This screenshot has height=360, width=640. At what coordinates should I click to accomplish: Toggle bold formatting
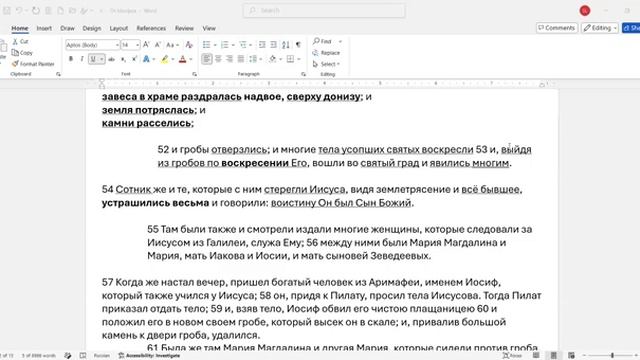pos(71,59)
